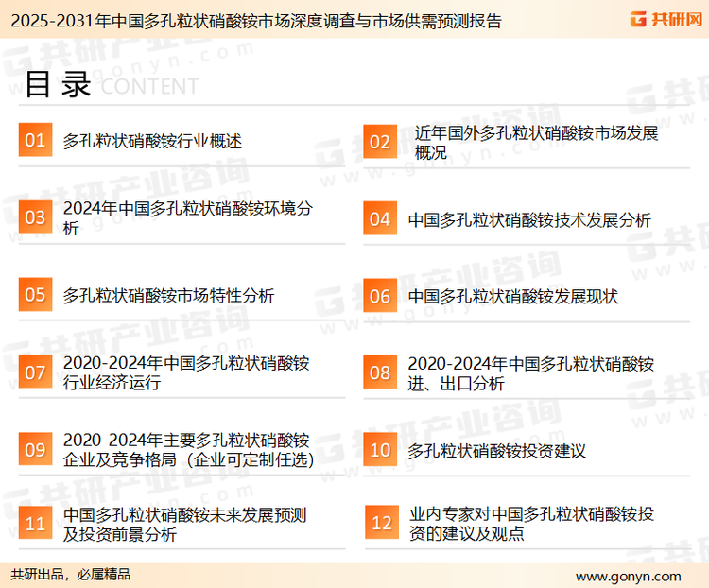Screen dimensions: 709x588
Task: Click the orange 04 number badge
Action: pyautogui.click(x=380, y=218)
